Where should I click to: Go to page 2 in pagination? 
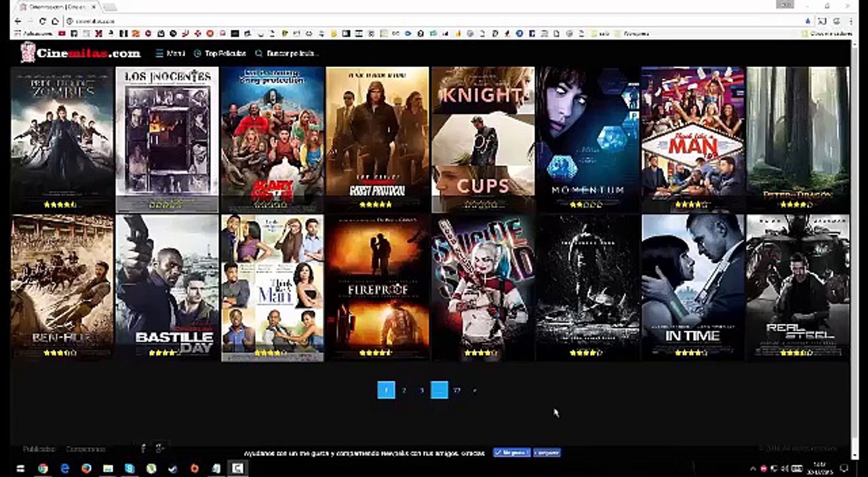pyautogui.click(x=404, y=390)
